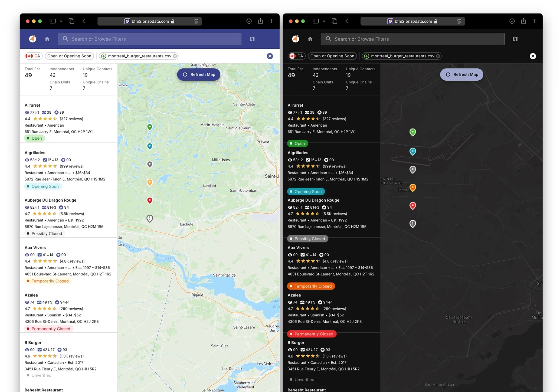Click Refresh Map button in dark window
The width and height of the screenshot is (560, 392).
tap(461, 74)
